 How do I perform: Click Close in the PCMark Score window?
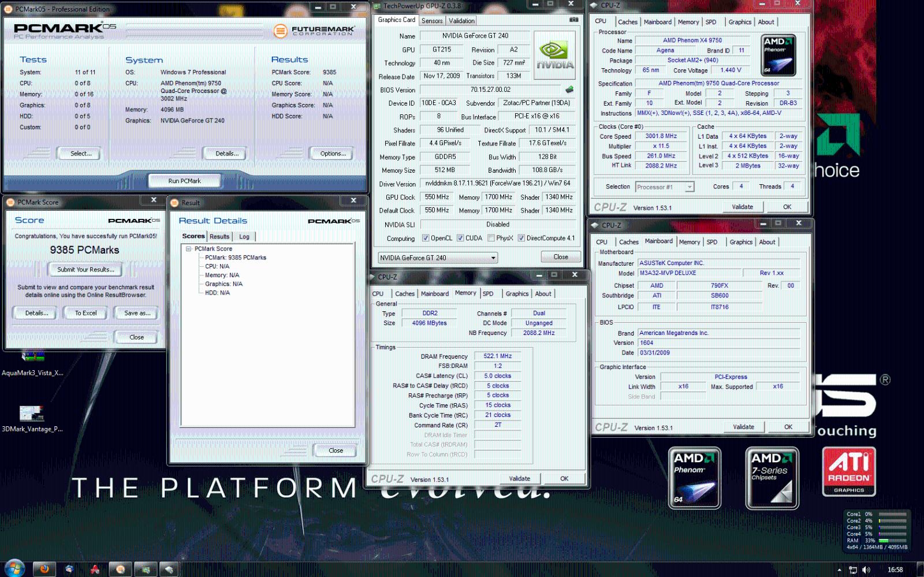(x=137, y=337)
